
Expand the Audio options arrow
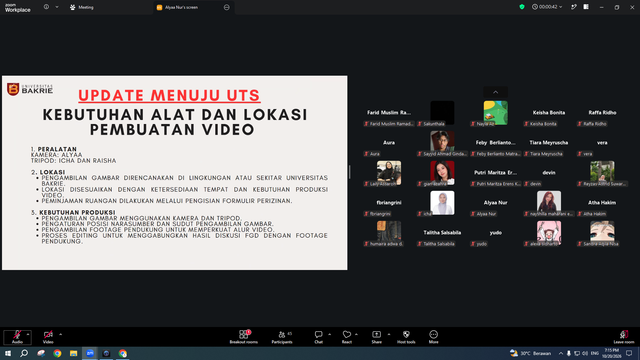(28, 334)
